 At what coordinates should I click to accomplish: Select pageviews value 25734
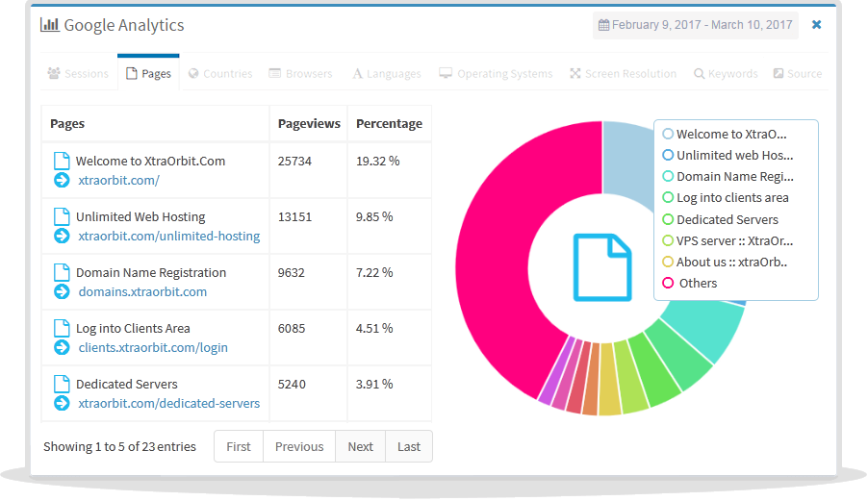pyautogui.click(x=294, y=162)
